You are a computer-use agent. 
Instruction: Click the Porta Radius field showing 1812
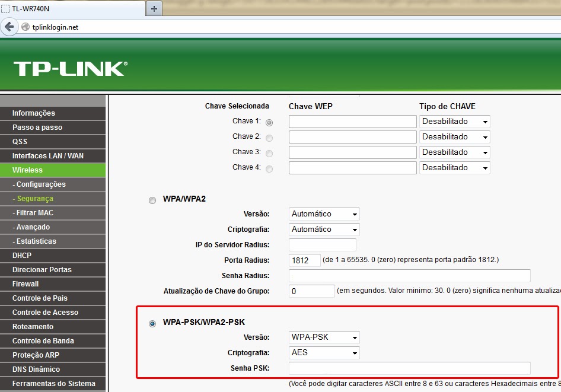[x=304, y=260]
